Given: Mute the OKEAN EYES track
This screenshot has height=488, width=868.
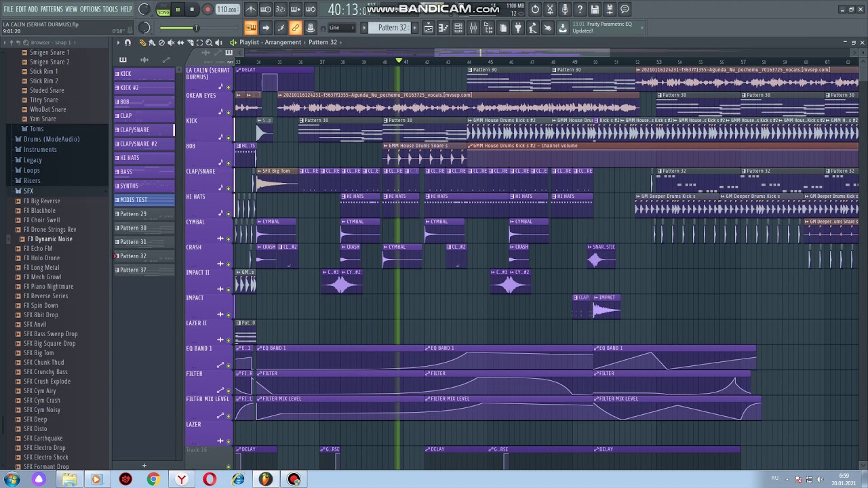Looking at the screenshot, I should tap(229, 112).
